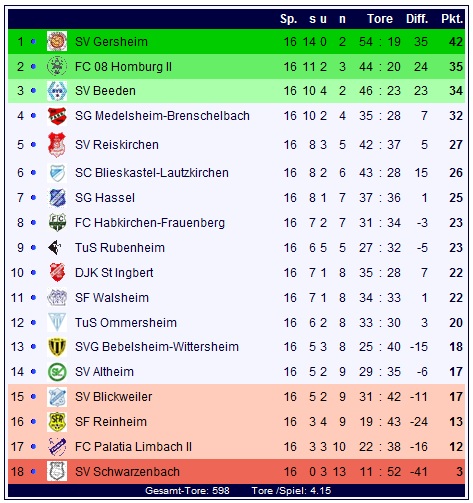
Task: Click the SV Altheim green circular logo
Action: (57, 372)
